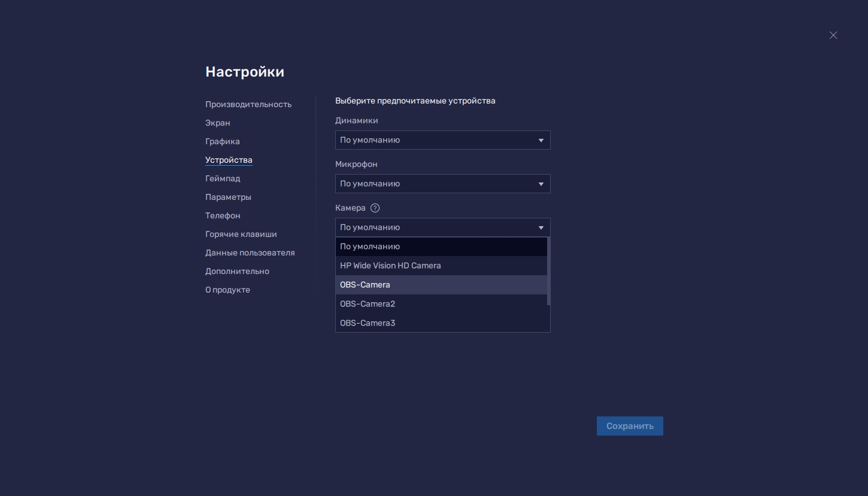Pick OBS-Camera2 from the list

pyautogui.click(x=442, y=304)
